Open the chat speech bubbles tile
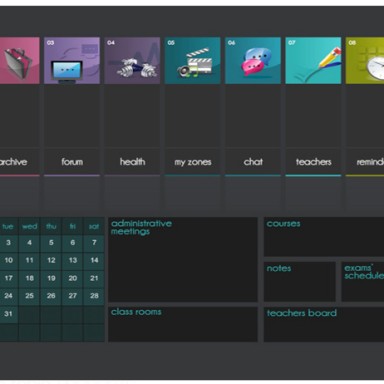Image resolution: width=384 pixels, height=384 pixels. point(253,60)
